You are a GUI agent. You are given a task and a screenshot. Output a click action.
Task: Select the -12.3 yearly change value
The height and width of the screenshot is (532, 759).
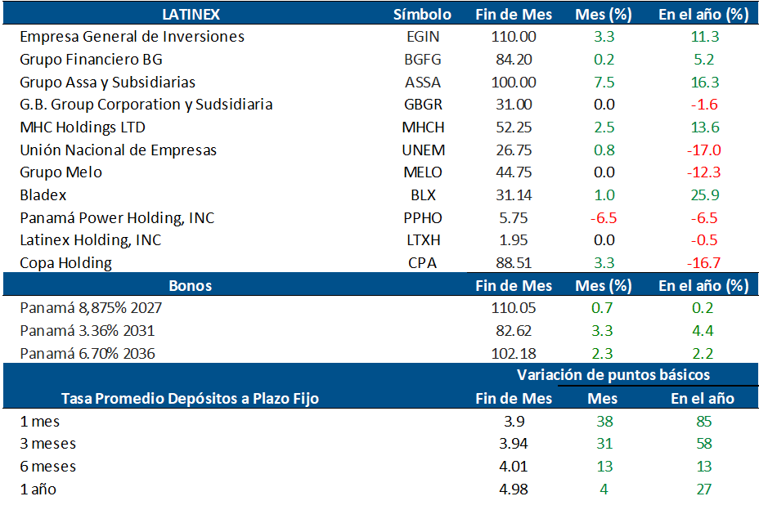point(704,172)
